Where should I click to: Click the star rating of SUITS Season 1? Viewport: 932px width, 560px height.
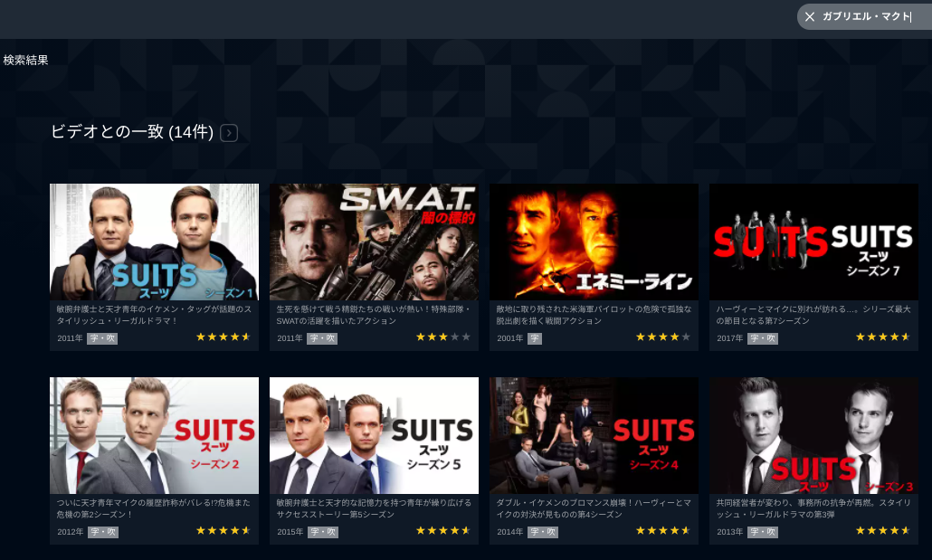pos(223,337)
